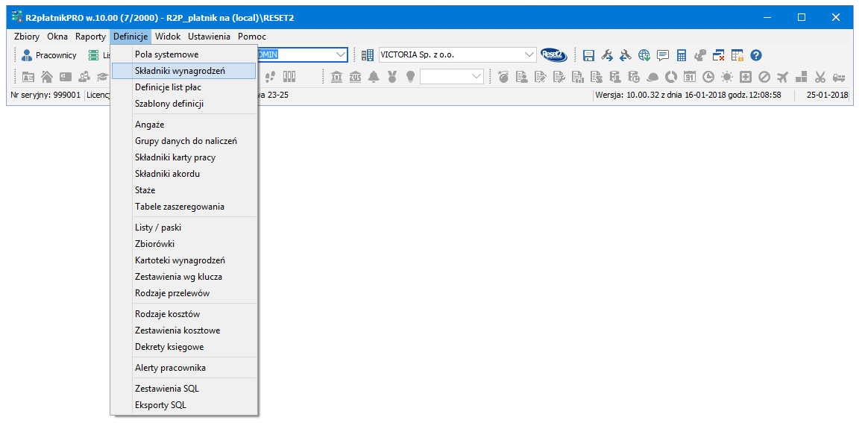Expand the VICTORIA Sp. z o.o. company dropdown

(529, 54)
